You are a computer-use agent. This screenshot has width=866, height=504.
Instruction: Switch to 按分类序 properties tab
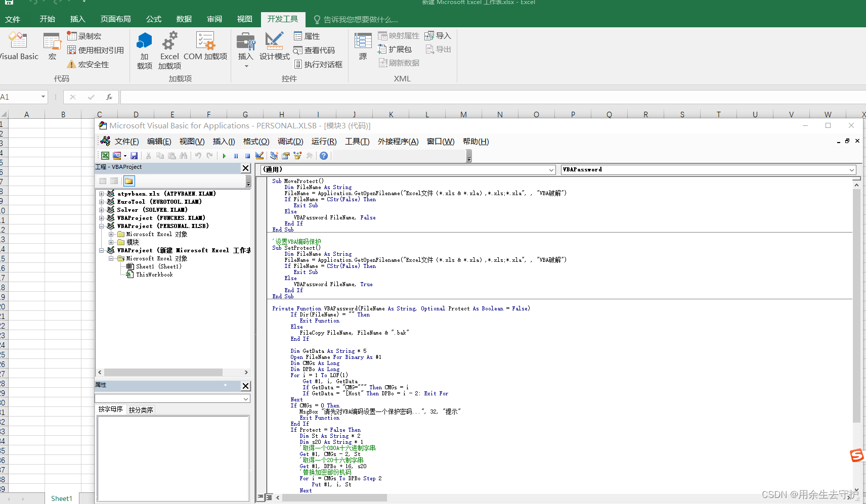[141, 410]
